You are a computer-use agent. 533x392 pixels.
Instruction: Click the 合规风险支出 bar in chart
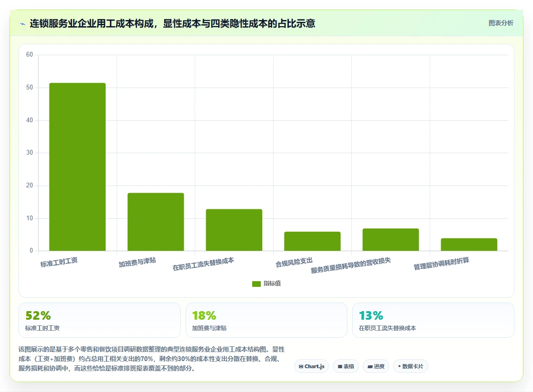coord(312,241)
